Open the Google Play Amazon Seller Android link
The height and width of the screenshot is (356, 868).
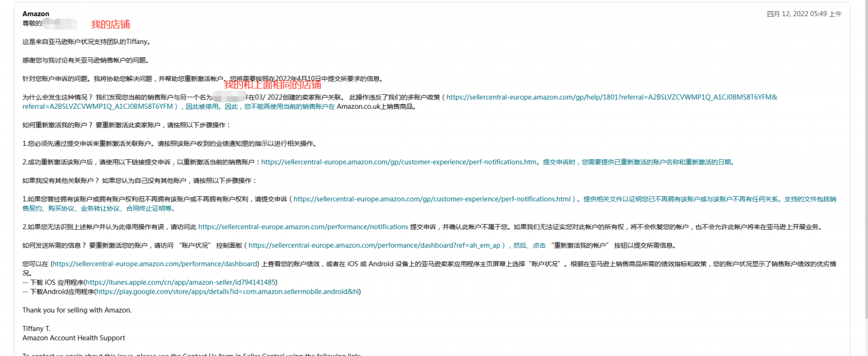pyautogui.click(x=228, y=292)
